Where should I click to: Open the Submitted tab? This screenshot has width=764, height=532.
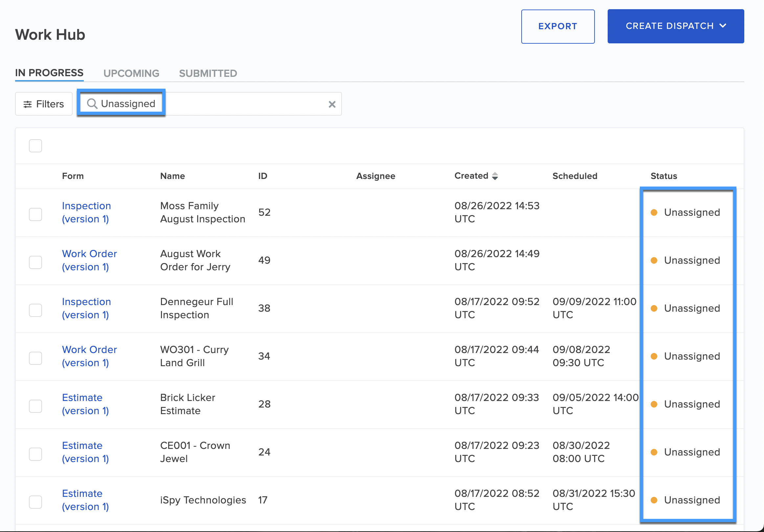coord(208,73)
